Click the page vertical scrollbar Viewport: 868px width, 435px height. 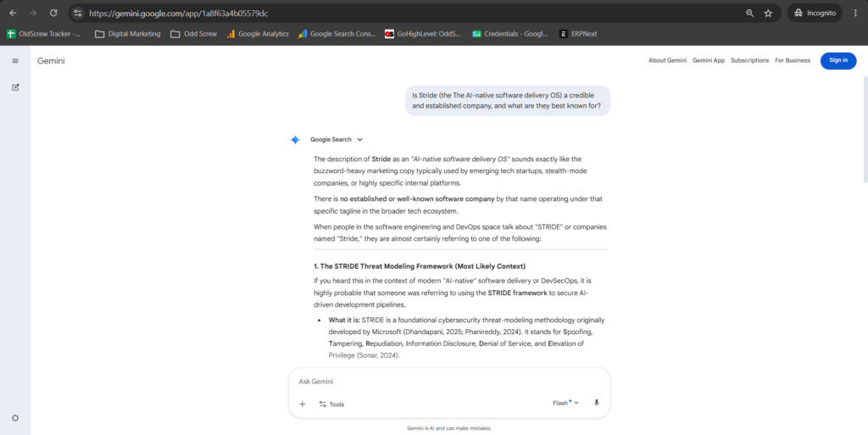coord(865,130)
